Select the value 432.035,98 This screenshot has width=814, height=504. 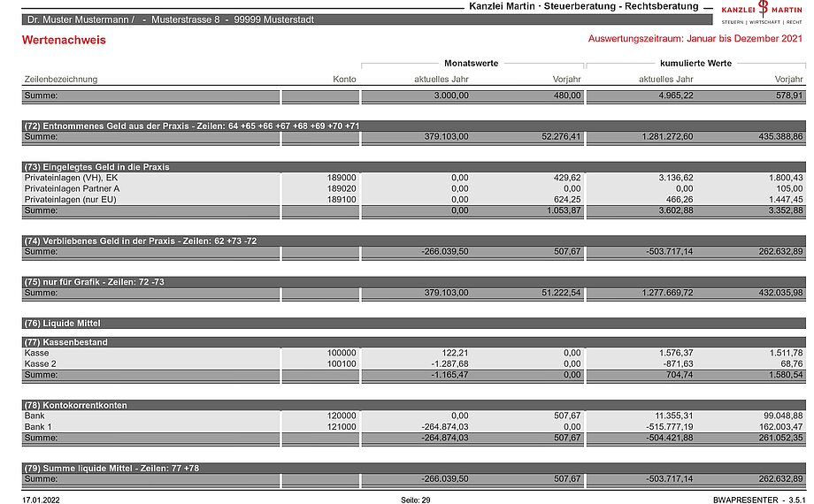780,293
